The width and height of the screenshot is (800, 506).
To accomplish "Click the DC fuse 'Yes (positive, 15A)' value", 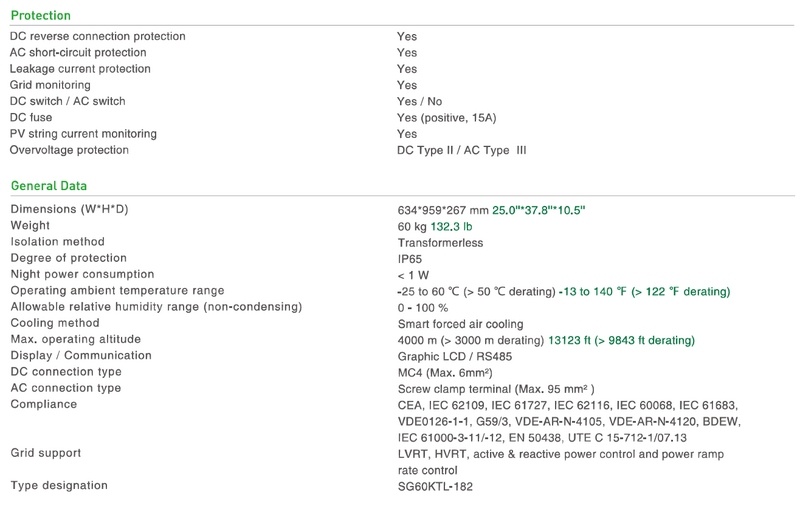I will click(x=447, y=118).
